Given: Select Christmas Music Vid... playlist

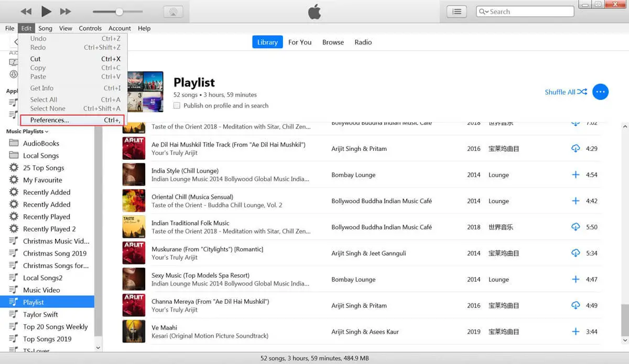Looking at the screenshot, I should point(56,241).
